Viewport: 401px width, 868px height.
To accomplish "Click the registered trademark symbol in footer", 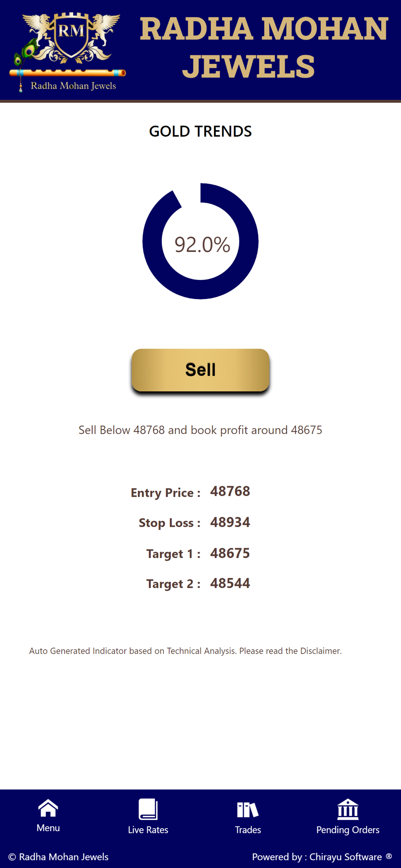I will click(389, 856).
